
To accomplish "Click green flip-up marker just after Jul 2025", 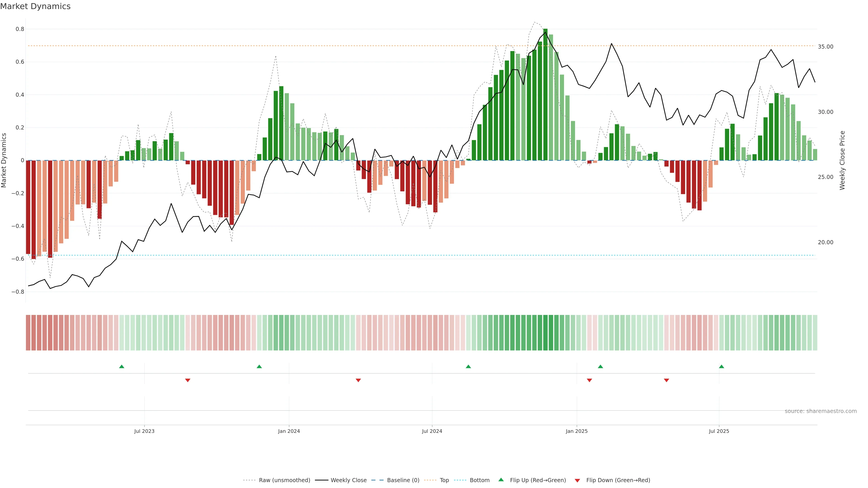I will pyautogui.click(x=722, y=366).
